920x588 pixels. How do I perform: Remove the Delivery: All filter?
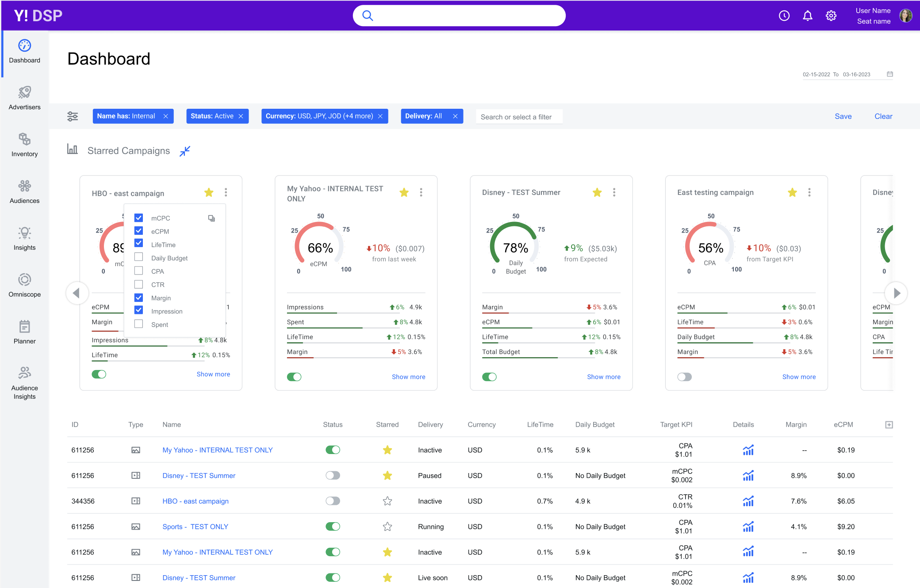point(455,116)
